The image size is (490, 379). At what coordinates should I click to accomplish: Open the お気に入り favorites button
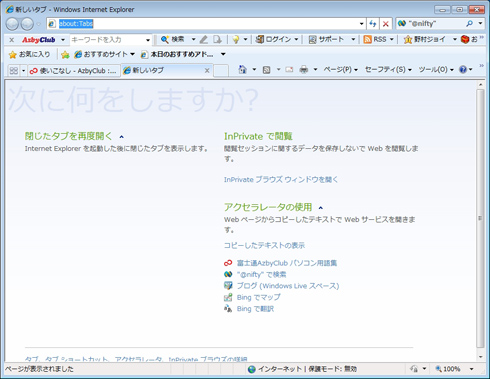(x=30, y=54)
